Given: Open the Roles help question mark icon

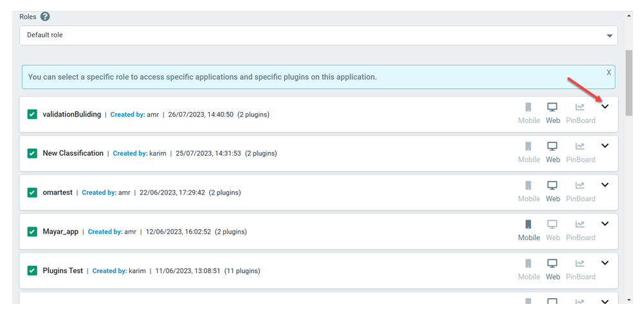Looking at the screenshot, I should [45, 17].
